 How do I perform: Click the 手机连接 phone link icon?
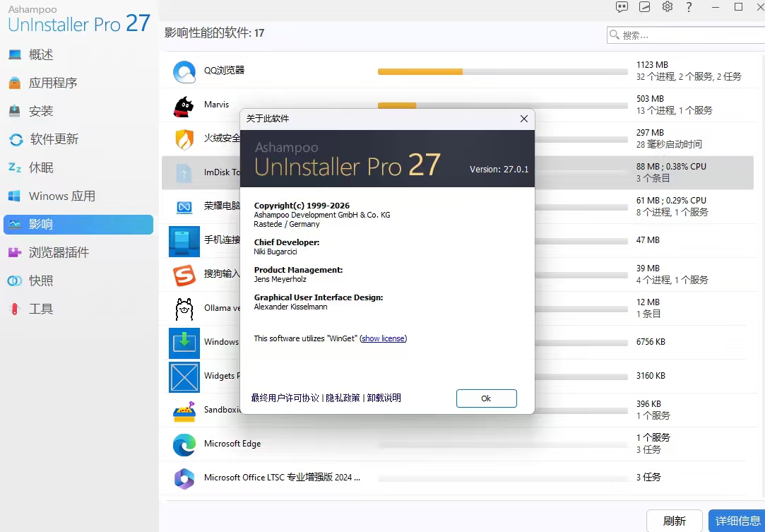coord(184,242)
